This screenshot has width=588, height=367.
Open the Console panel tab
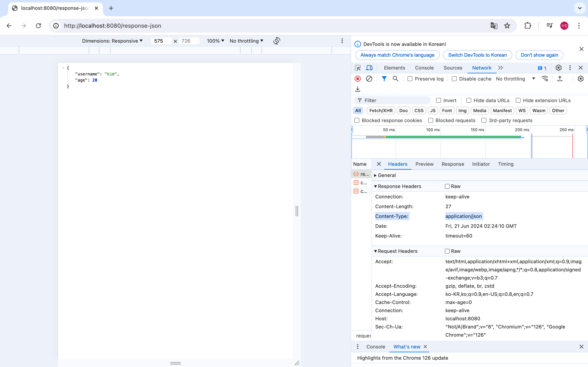424,68
